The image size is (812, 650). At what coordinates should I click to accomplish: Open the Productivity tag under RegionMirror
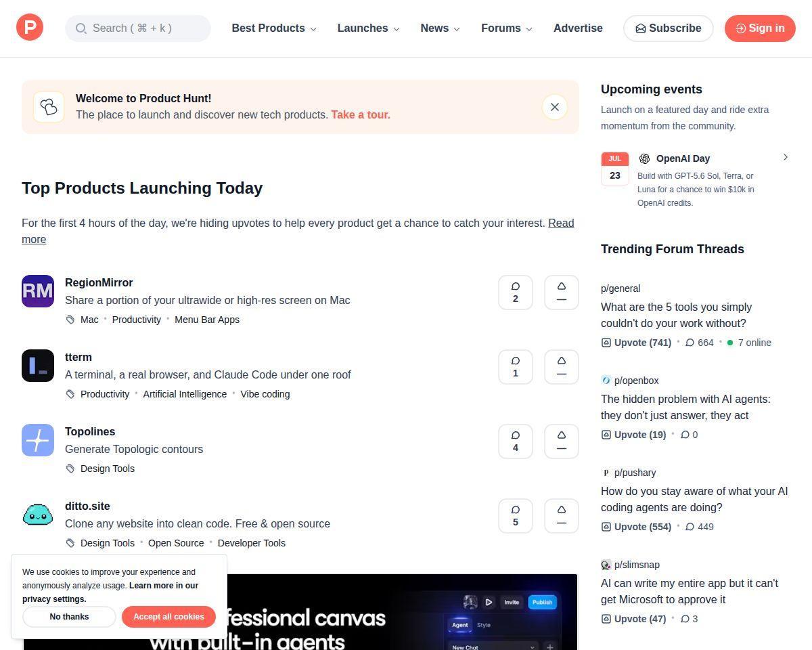click(137, 320)
